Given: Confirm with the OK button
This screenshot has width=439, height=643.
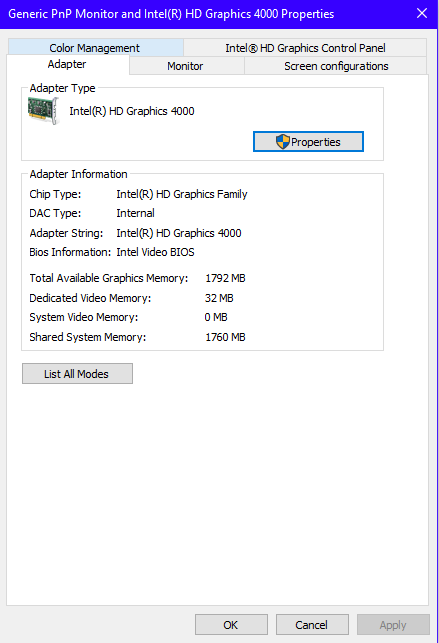Looking at the screenshot, I should 231,625.
